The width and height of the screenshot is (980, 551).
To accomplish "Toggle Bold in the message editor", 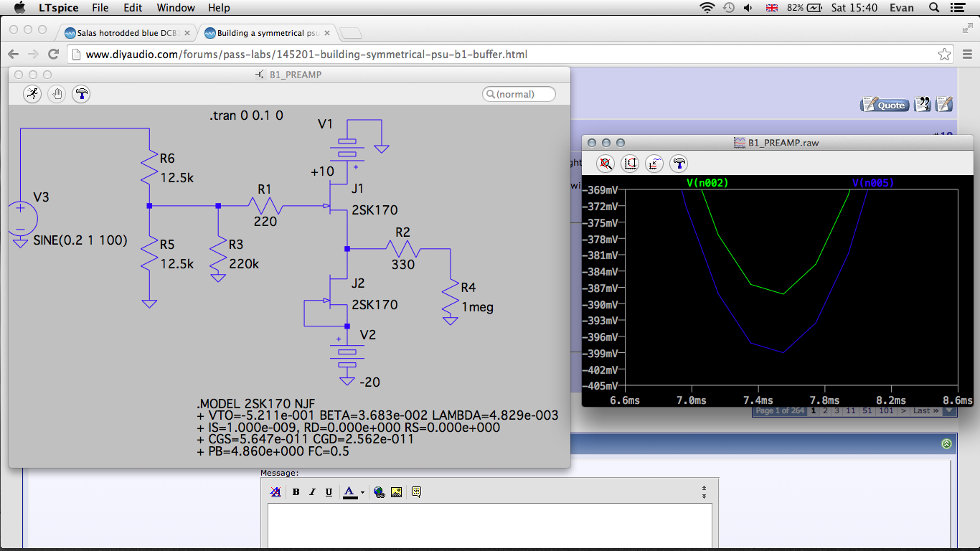I will point(296,492).
